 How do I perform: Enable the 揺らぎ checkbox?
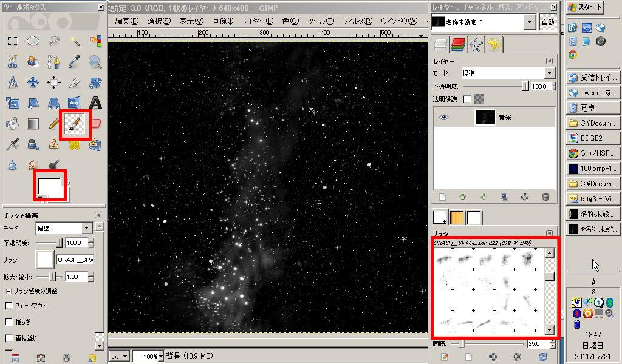9,322
